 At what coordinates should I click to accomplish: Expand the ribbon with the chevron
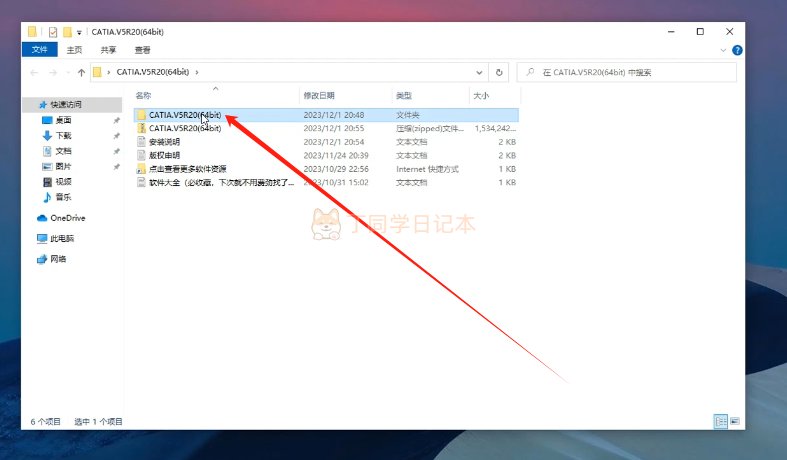point(723,50)
